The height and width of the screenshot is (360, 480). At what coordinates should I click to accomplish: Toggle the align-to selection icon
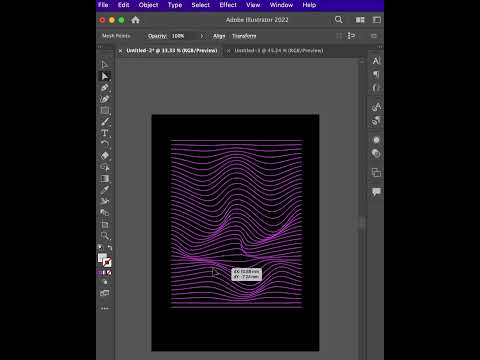351,36
